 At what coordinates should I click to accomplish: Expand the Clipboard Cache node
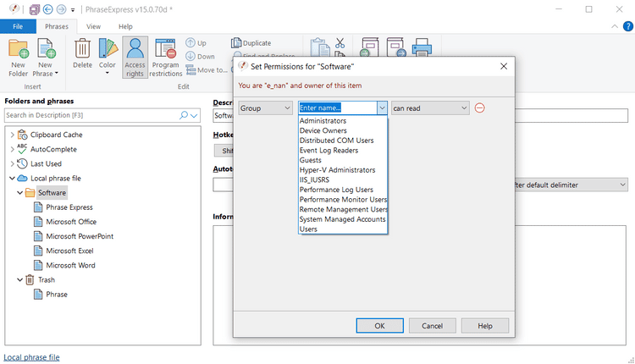pos(12,135)
